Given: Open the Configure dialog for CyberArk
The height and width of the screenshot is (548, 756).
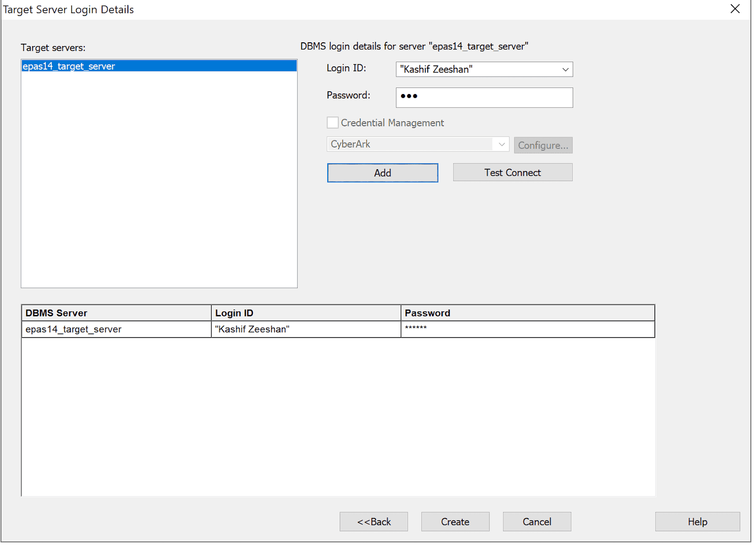Looking at the screenshot, I should point(543,145).
